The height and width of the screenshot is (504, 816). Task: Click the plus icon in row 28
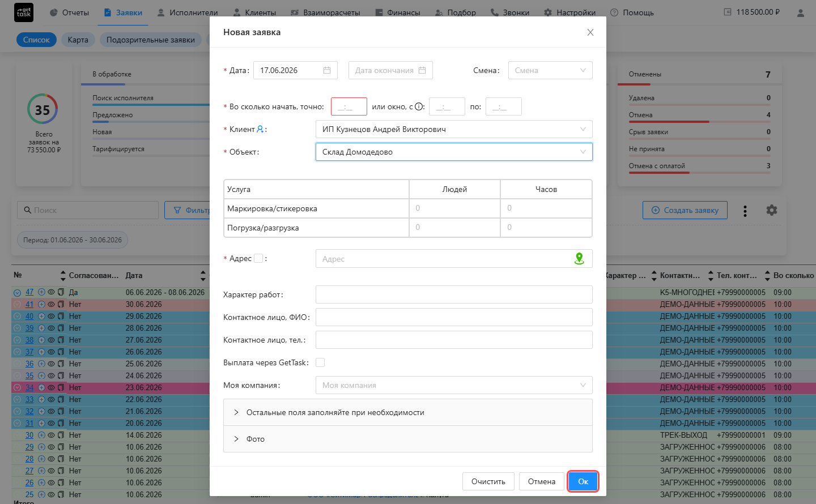tap(41, 459)
